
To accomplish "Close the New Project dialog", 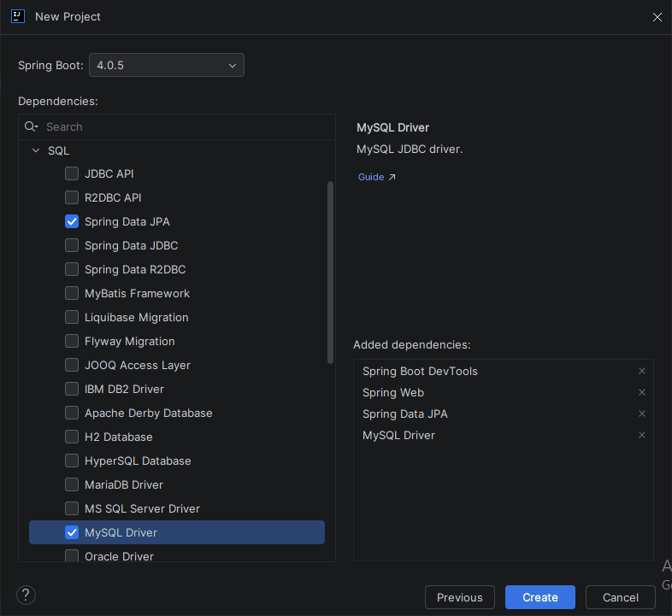I will (657, 17).
